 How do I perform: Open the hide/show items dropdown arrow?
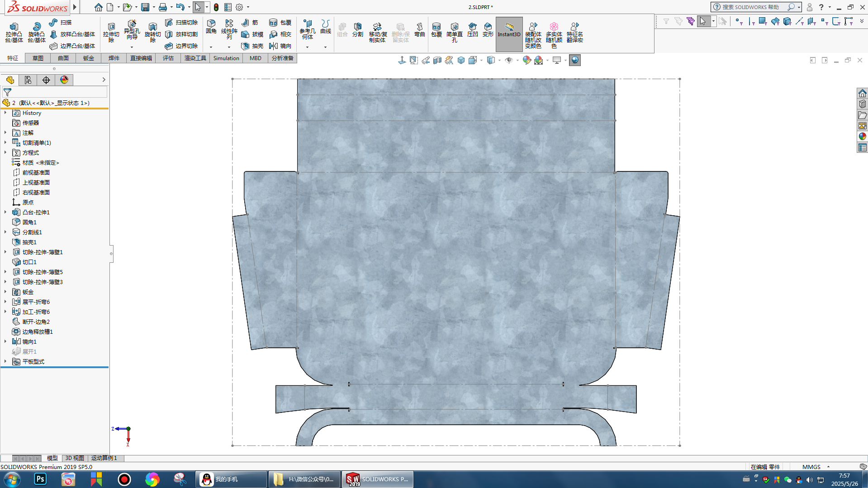[x=517, y=60]
